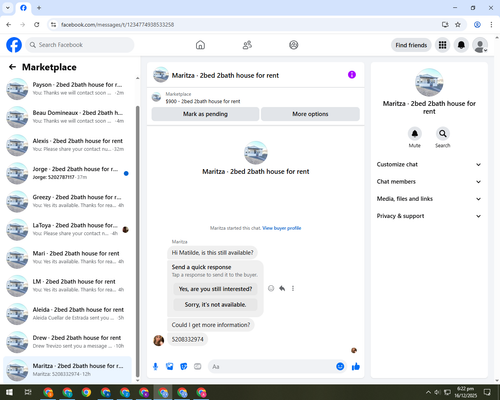The image size is (500, 400).
Task: Open the notifications bell in header
Action: 461,45
